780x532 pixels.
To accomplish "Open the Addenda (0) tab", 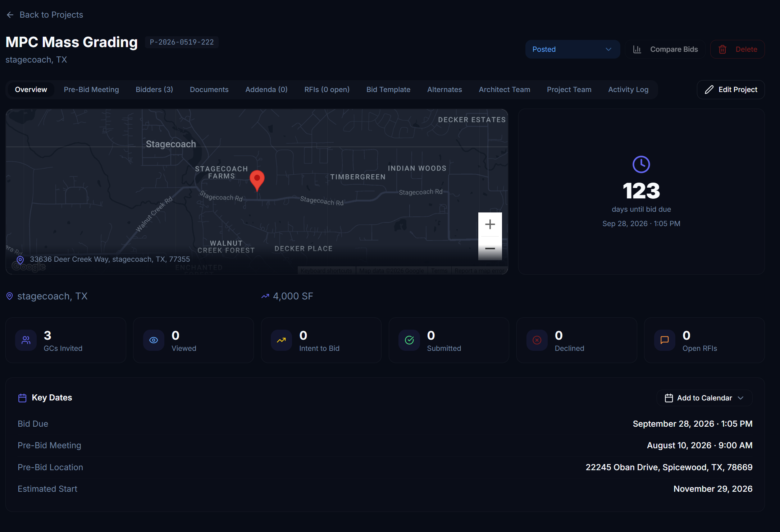I will [266, 90].
